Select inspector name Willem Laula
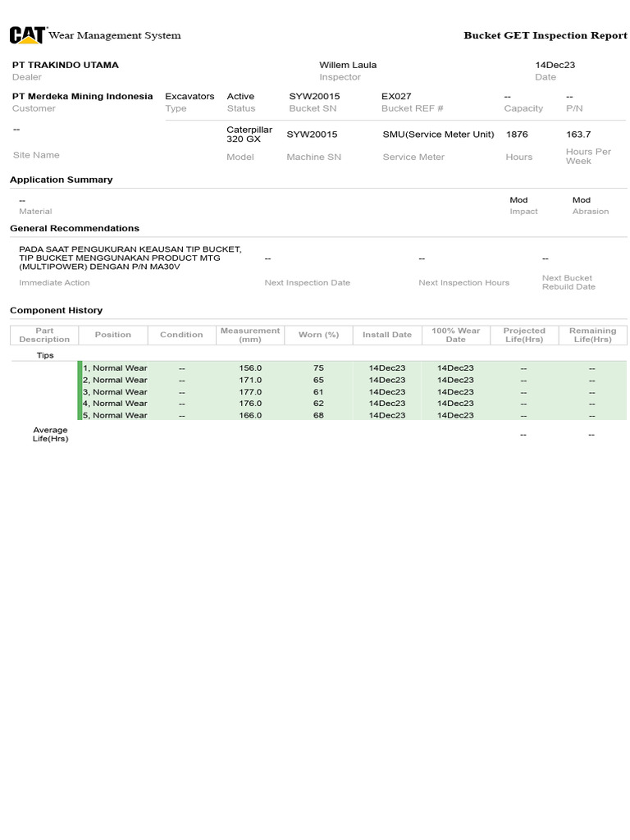Screen dimensions: 630x840 348,65
